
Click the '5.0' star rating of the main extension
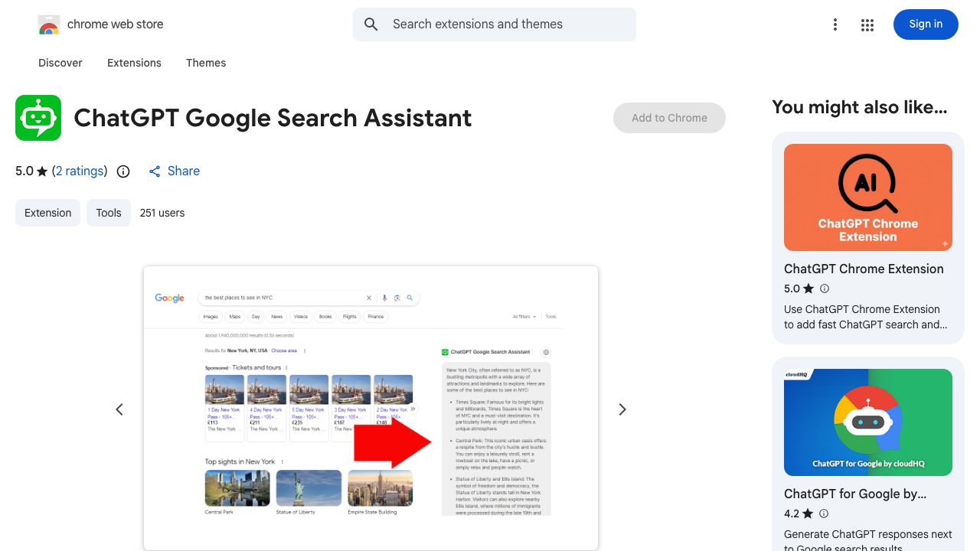point(31,171)
